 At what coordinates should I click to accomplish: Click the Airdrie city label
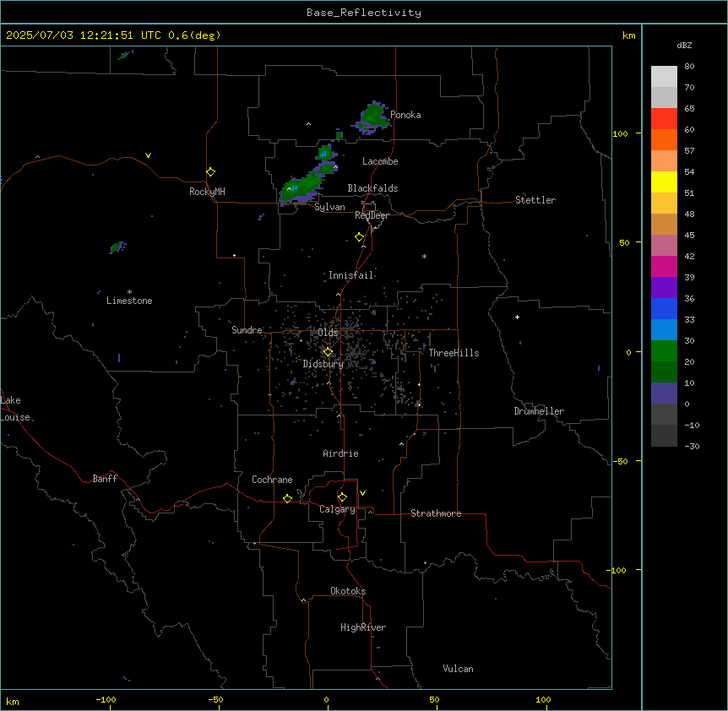tap(340, 453)
